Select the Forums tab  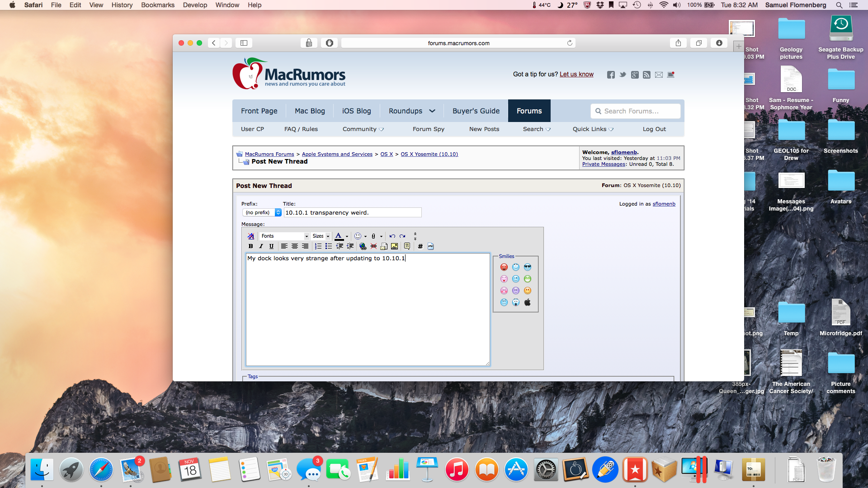(x=529, y=111)
